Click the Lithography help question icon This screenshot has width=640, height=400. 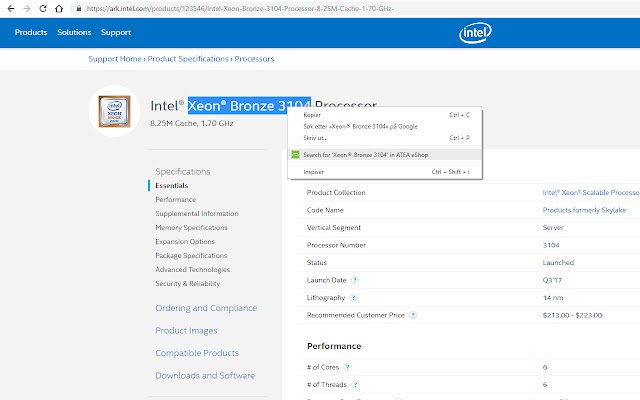pyautogui.click(x=353, y=298)
